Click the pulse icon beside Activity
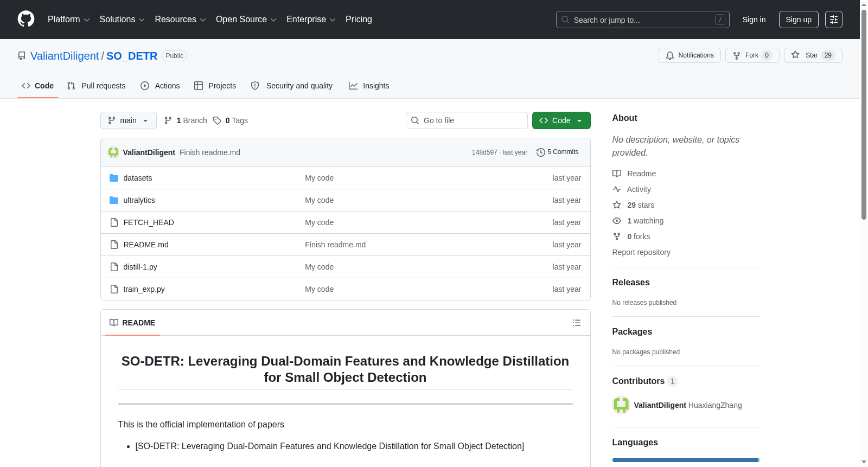 [617, 189]
